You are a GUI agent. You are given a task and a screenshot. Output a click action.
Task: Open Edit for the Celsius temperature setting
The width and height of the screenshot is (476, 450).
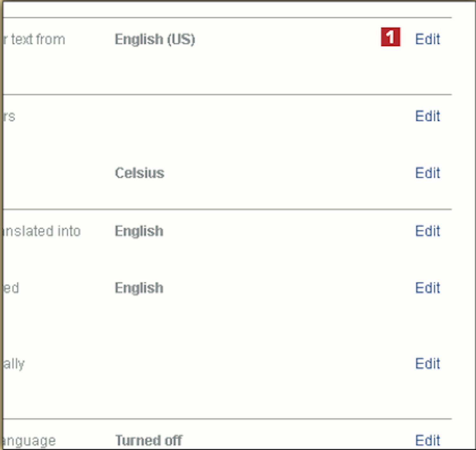point(427,173)
